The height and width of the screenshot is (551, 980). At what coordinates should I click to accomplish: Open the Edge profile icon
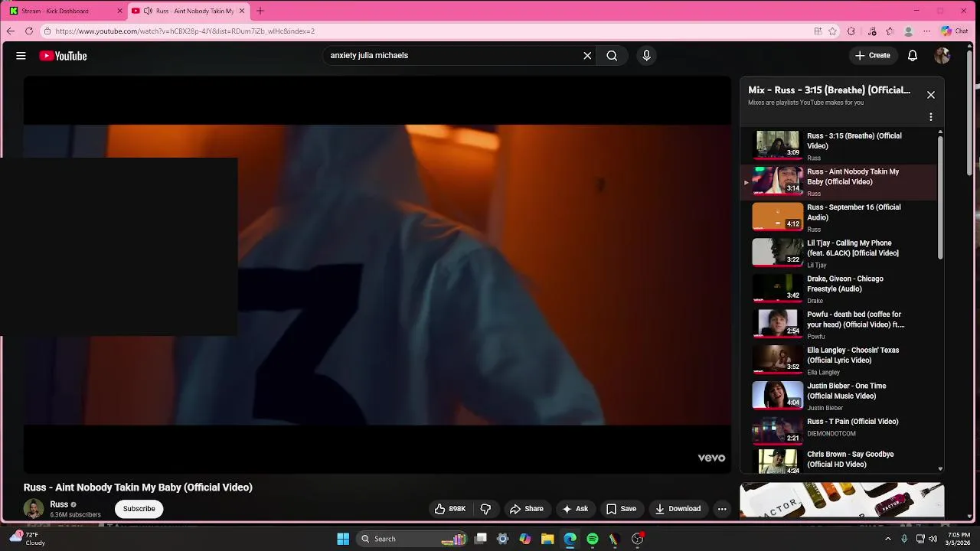coord(909,31)
